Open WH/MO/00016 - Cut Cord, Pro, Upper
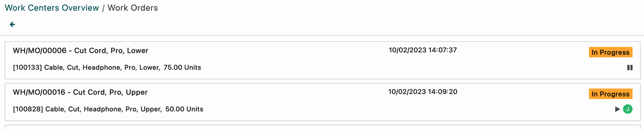Screen dimensions: 644x129 tap(80, 92)
